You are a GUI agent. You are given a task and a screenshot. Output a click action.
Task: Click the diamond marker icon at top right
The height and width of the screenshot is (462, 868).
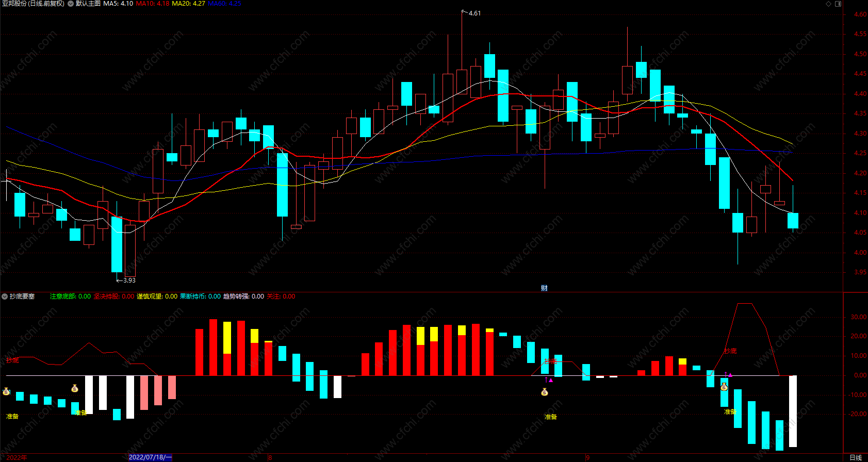pyautogui.click(x=829, y=4)
